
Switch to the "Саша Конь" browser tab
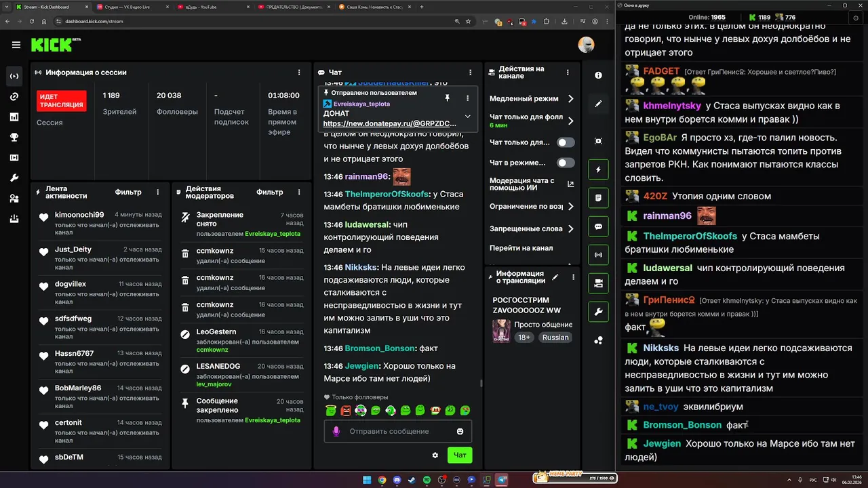click(x=374, y=7)
